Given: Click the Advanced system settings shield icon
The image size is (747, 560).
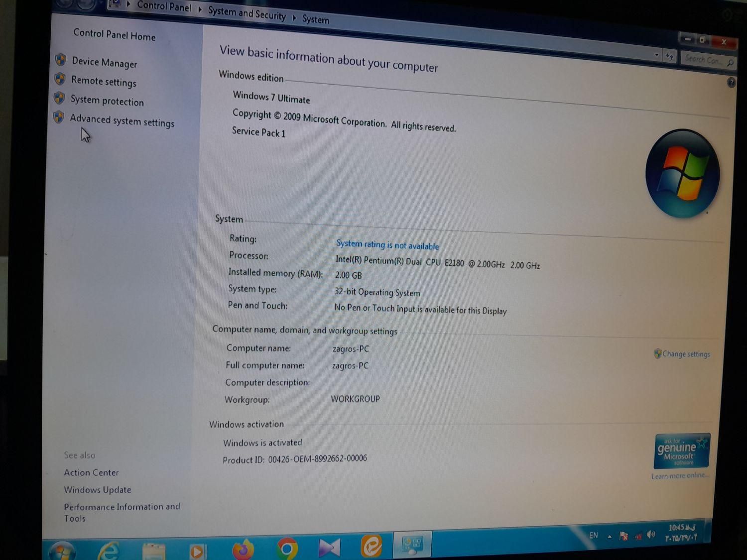Looking at the screenshot, I should pos(58,117).
